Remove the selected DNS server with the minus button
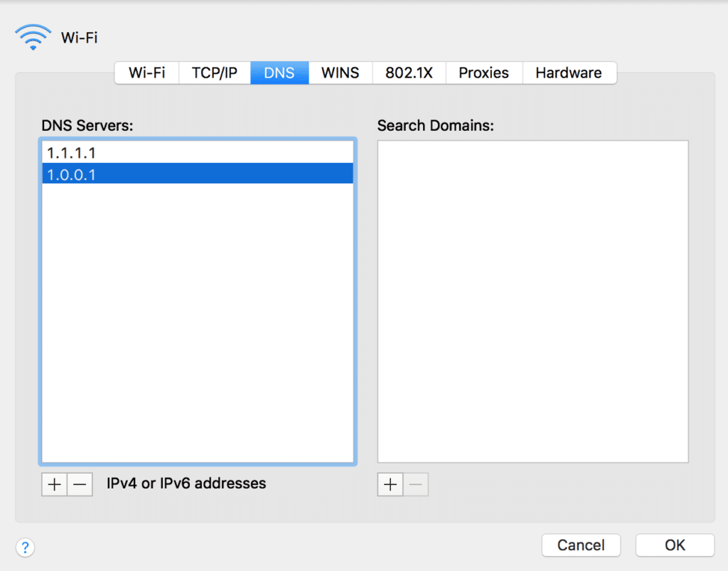Viewport: 728px width, 571px height. (80, 484)
